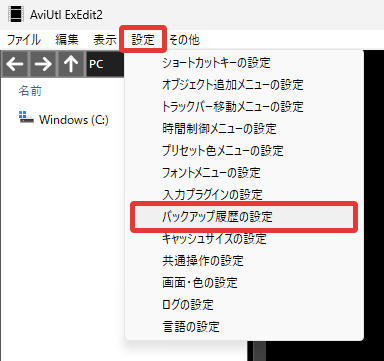The width and height of the screenshot is (384, 361).
Task: Select ログの設定 entry
Action: tap(244, 304)
